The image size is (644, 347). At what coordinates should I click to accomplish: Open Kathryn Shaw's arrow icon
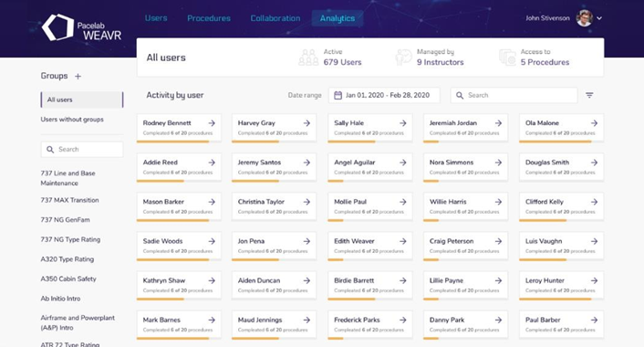pos(212,281)
